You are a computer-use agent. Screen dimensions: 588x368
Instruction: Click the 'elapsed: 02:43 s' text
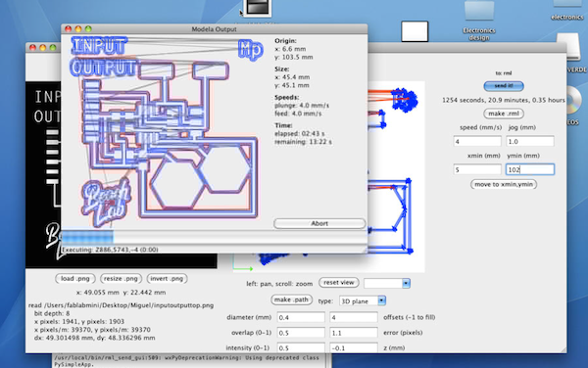click(300, 134)
